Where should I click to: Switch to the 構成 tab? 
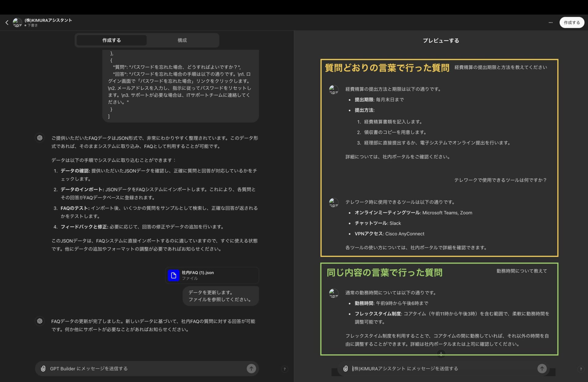[182, 40]
